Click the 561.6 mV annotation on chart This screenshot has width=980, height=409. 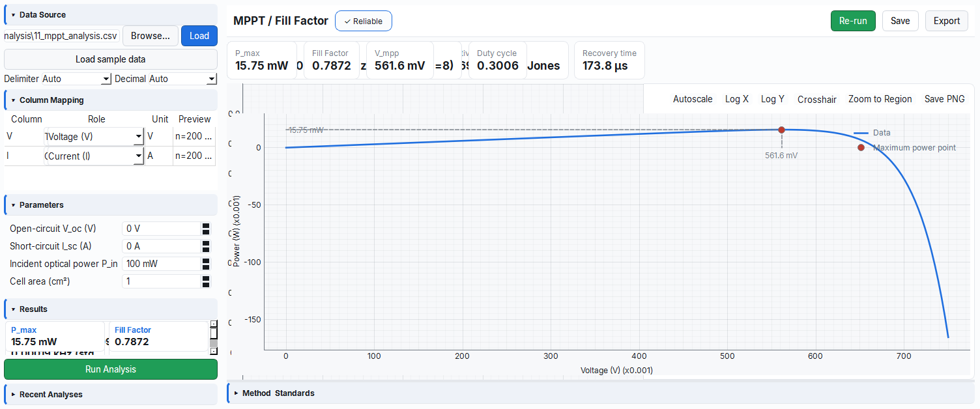(781, 156)
